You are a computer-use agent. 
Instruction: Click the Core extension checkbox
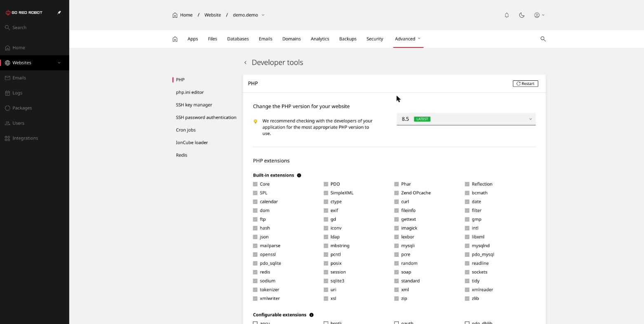tap(255, 184)
